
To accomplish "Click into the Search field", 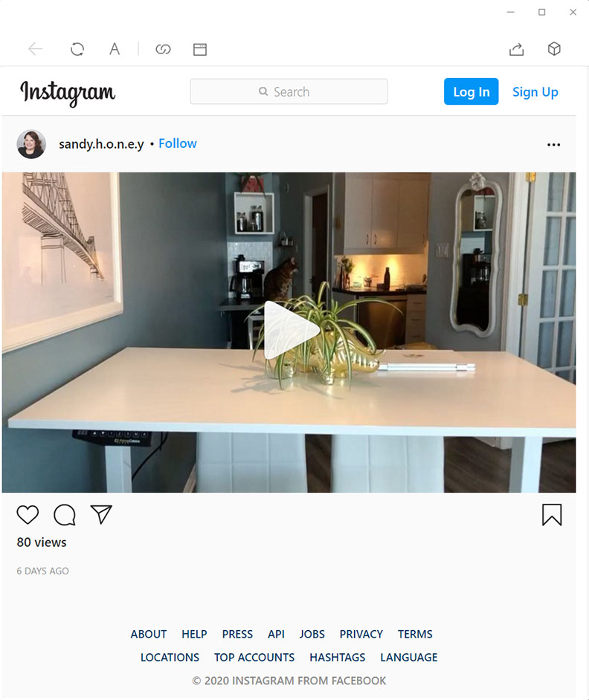I will (289, 91).
